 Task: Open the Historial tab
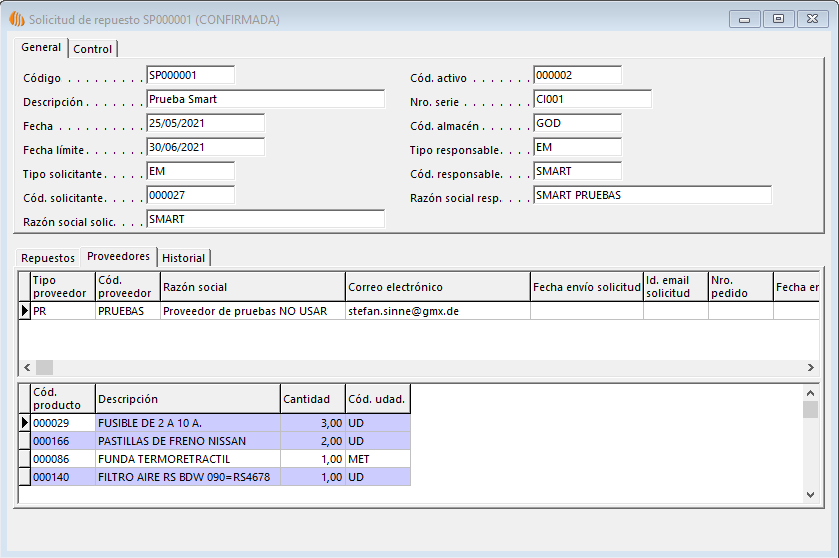(x=183, y=258)
